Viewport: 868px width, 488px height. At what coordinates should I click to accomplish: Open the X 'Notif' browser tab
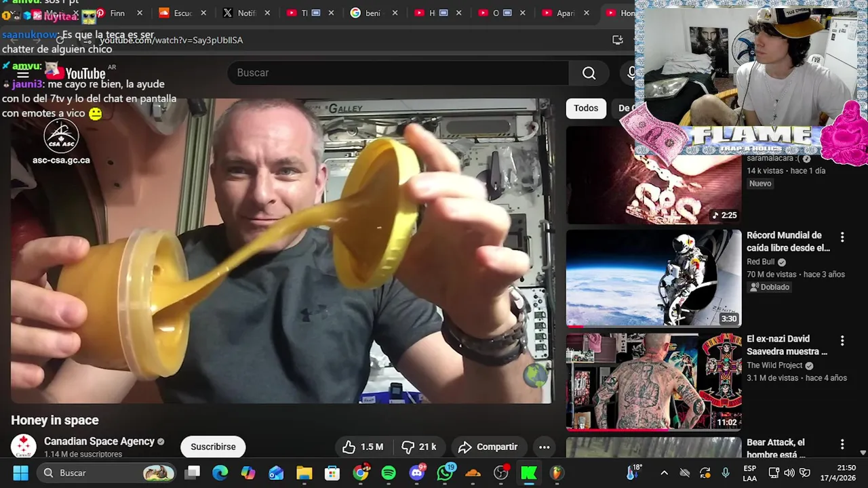(x=239, y=13)
